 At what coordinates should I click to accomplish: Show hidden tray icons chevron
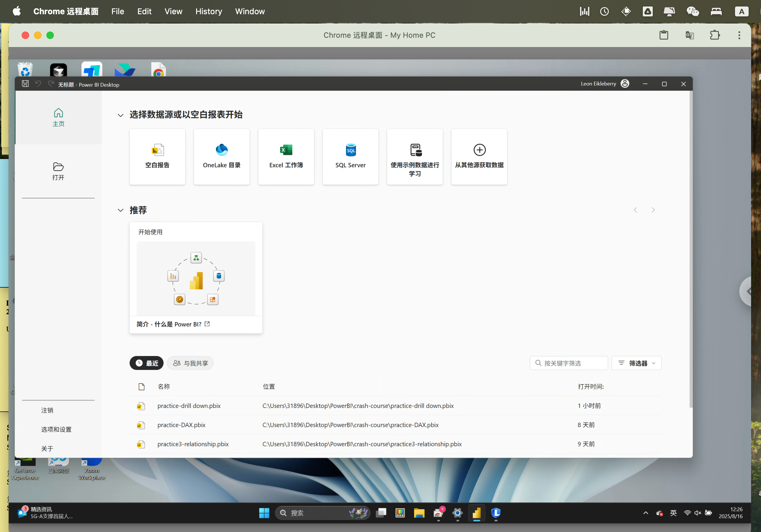[x=646, y=513]
